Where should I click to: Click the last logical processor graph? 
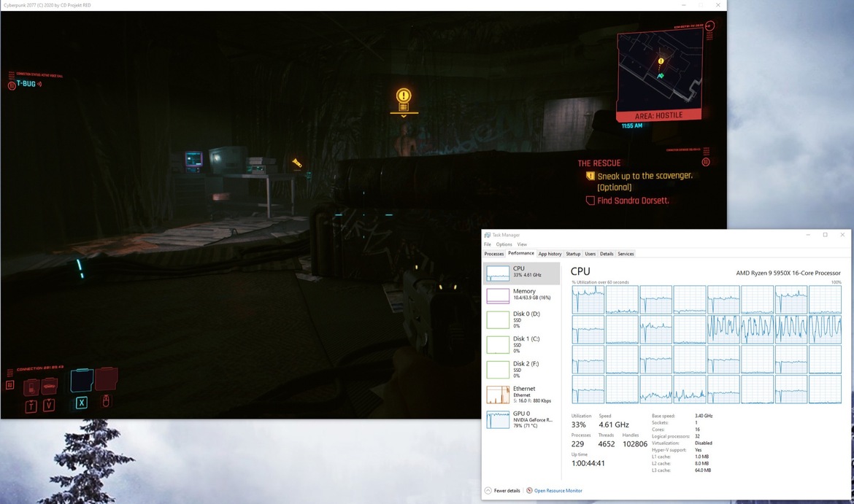[x=825, y=389]
